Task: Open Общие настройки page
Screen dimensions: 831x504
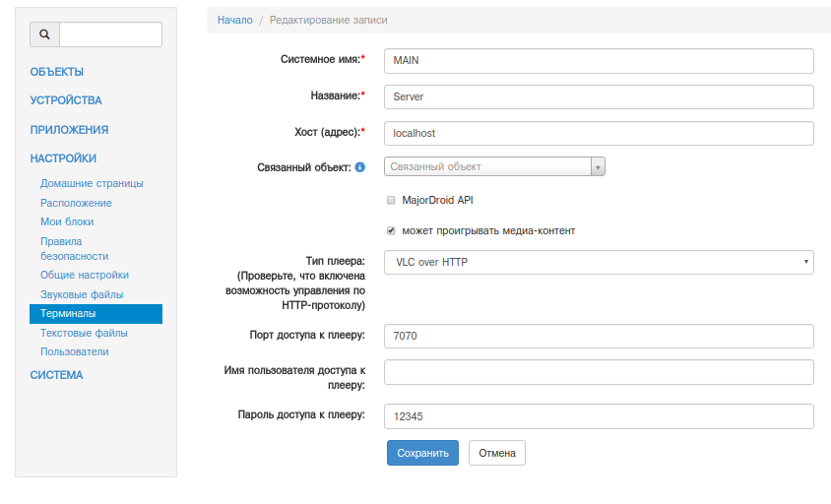Action: (x=85, y=275)
